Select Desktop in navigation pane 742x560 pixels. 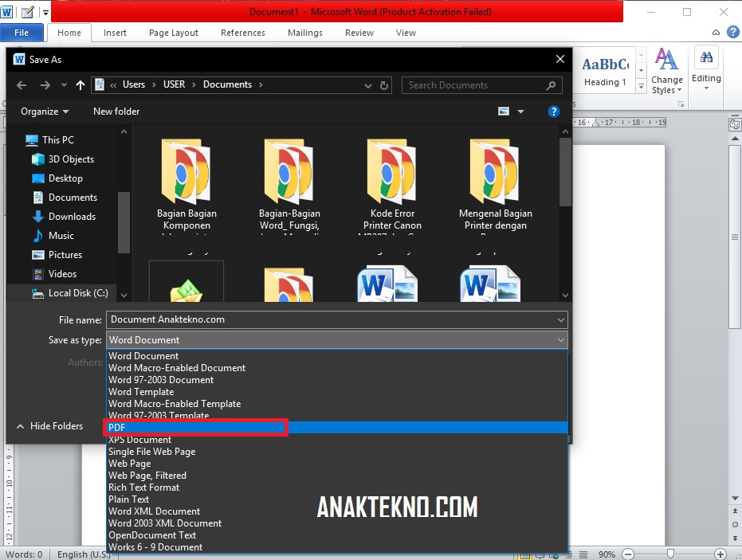click(x=57, y=178)
